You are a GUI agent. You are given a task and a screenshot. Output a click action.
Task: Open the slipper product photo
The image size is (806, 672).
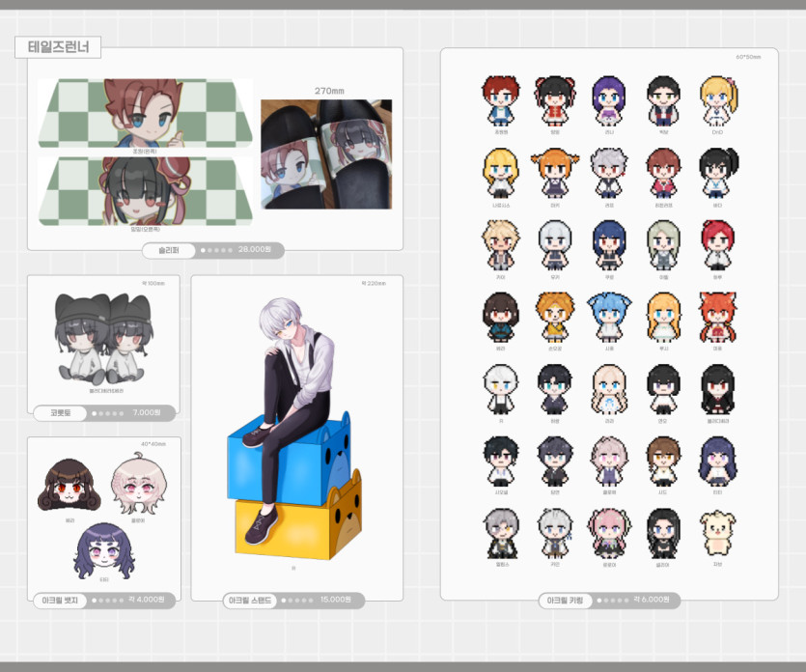click(x=326, y=154)
